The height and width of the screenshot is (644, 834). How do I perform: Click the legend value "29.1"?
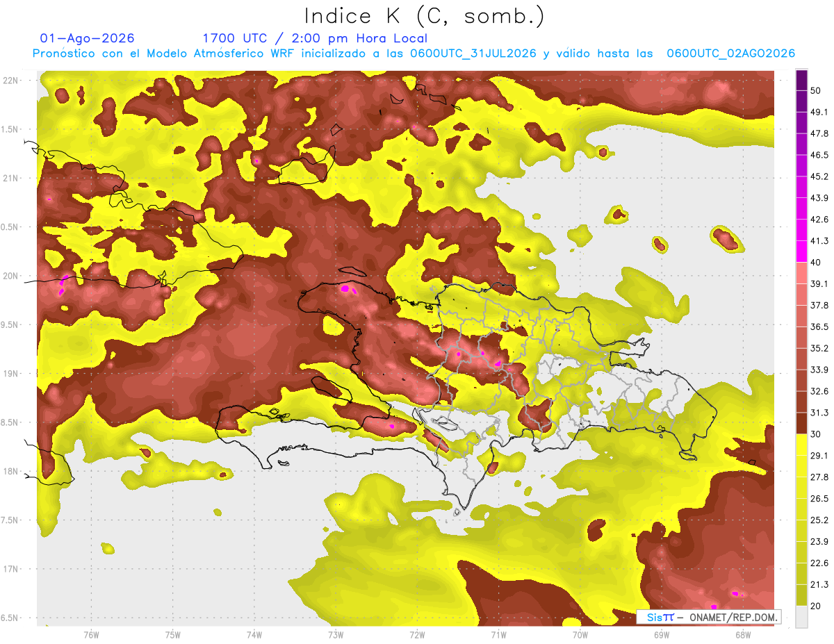(819, 455)
